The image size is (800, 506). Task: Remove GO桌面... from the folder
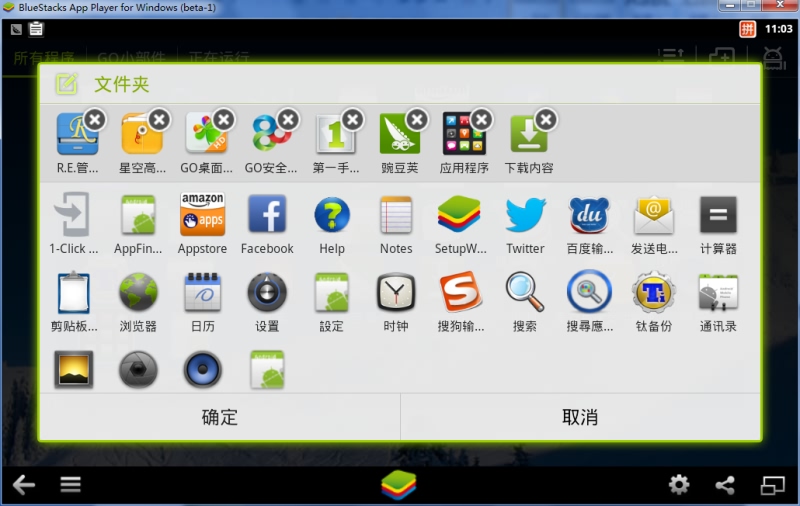pos(224,120)
